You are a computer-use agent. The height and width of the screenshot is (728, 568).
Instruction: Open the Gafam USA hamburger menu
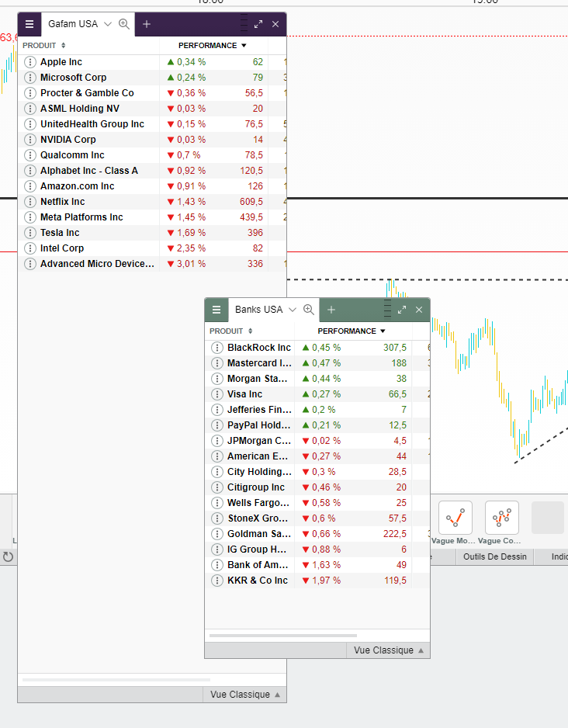click(29, 24)
